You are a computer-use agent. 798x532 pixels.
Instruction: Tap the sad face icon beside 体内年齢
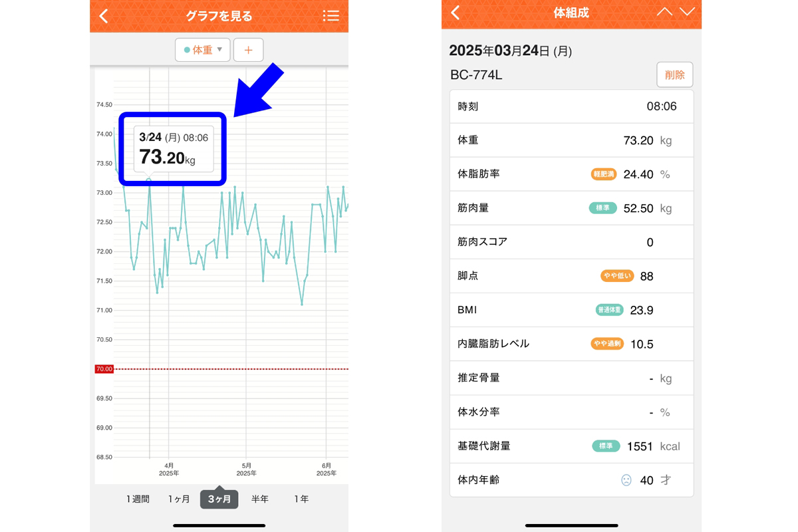(626, 480)
